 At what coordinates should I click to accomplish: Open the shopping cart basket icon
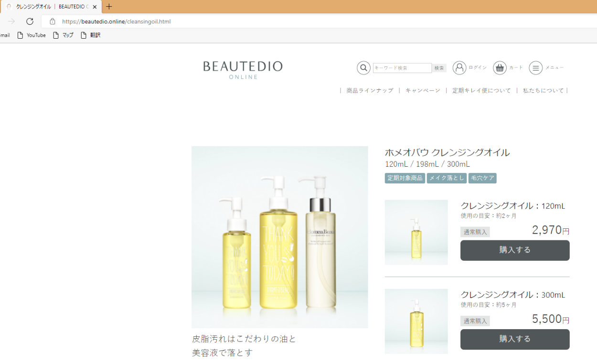point(500,68)
